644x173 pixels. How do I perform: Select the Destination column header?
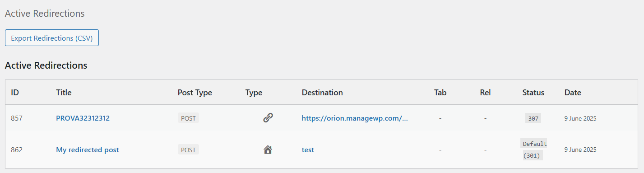click(x=322, y=93)
